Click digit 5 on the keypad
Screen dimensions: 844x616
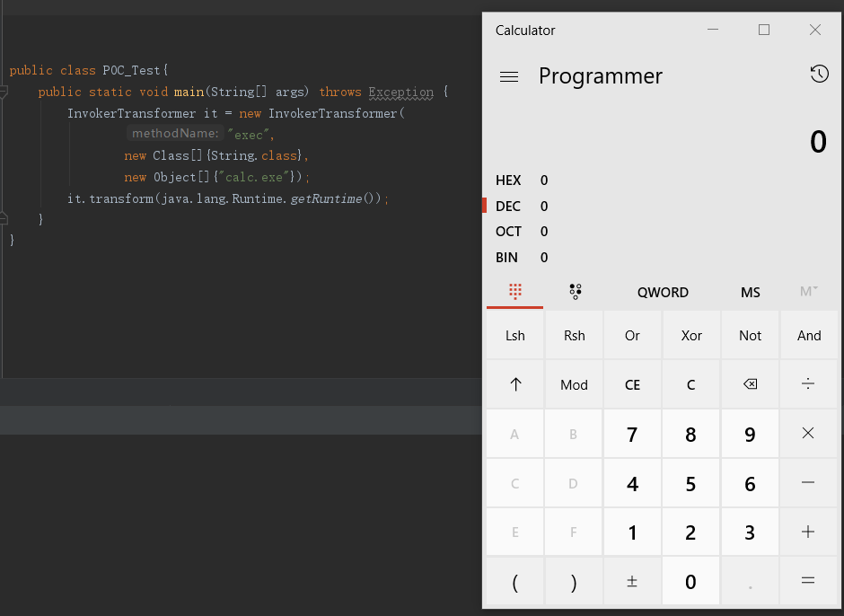(x=691, y=483)
